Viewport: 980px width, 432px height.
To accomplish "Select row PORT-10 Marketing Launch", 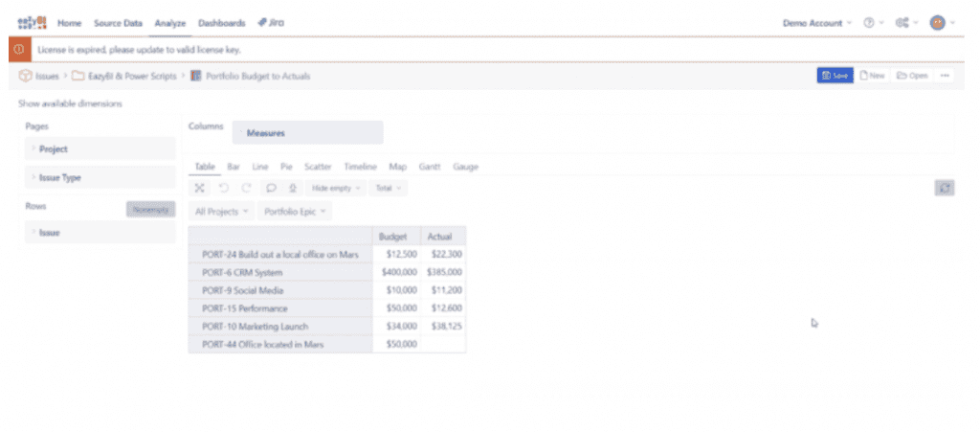I will coord(280,327).
